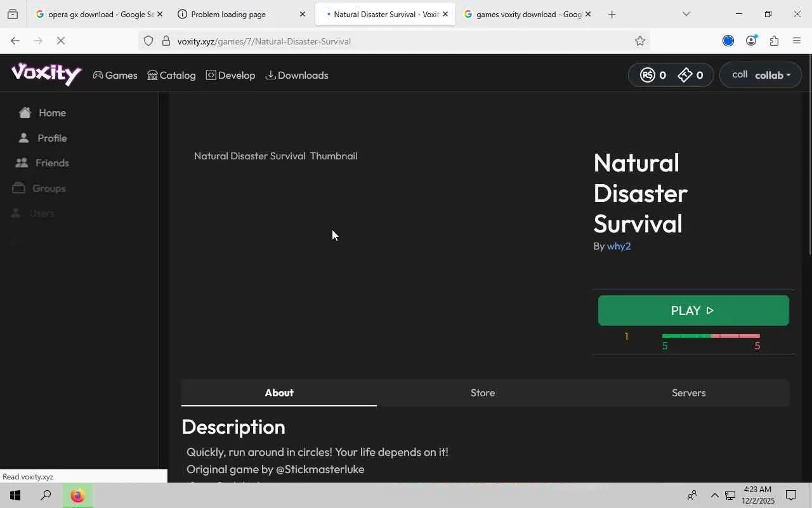Close the Problem loading page tab

tap(302, 14)
